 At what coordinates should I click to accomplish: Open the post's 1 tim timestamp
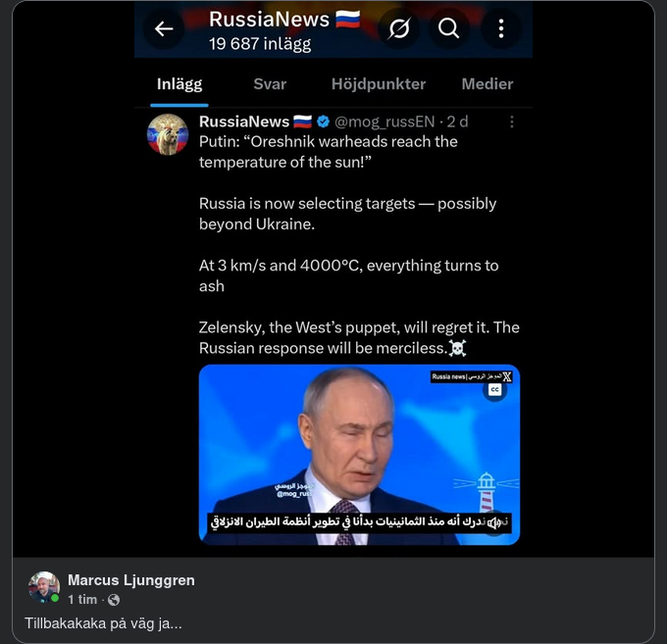[x=82, y=600]
